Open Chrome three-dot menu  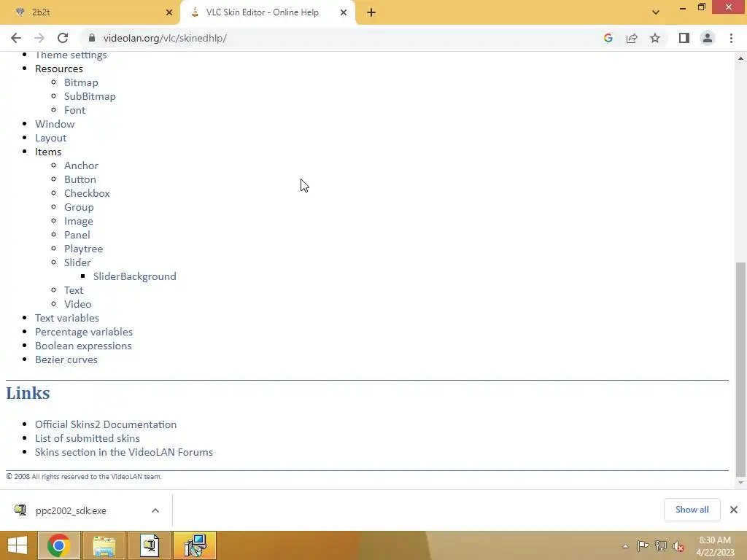[x=731, y=38]
